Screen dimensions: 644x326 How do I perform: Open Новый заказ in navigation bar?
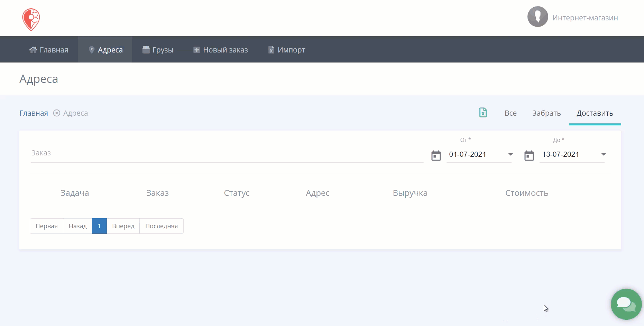[x=221, y=50]
